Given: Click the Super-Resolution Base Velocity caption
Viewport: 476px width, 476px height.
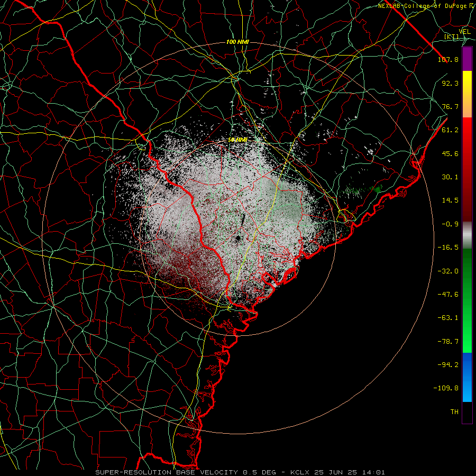Looking at the screenshot, I should coord(240,472).
